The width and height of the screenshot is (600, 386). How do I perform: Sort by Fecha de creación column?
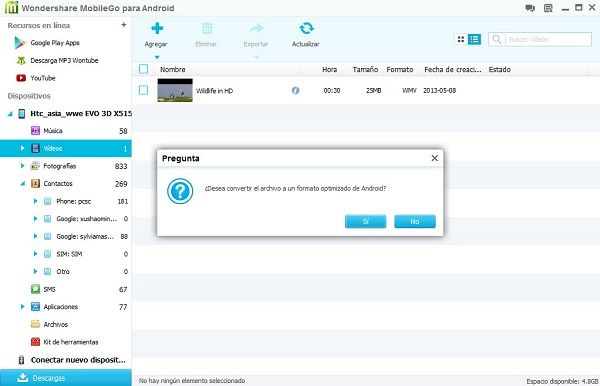coord(453,70)
